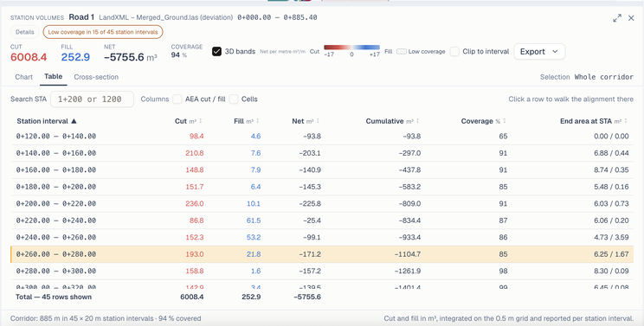The height and width of the screenshot is (326, 644).
Task: Click the Details button
Action: click(24, 32)
